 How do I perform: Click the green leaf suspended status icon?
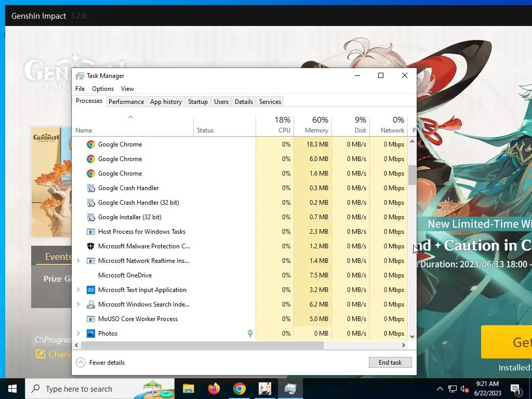coord(250,334)
